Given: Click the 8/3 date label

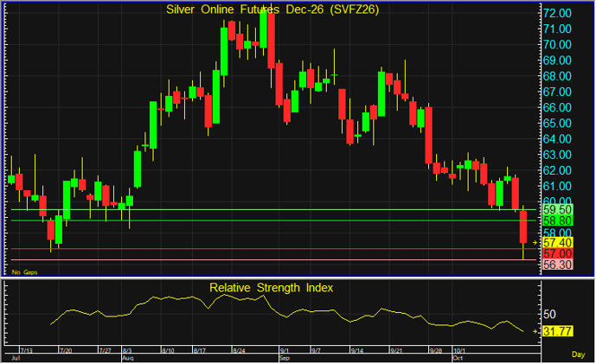Looking at the screenshot, I should pos(127,350).
